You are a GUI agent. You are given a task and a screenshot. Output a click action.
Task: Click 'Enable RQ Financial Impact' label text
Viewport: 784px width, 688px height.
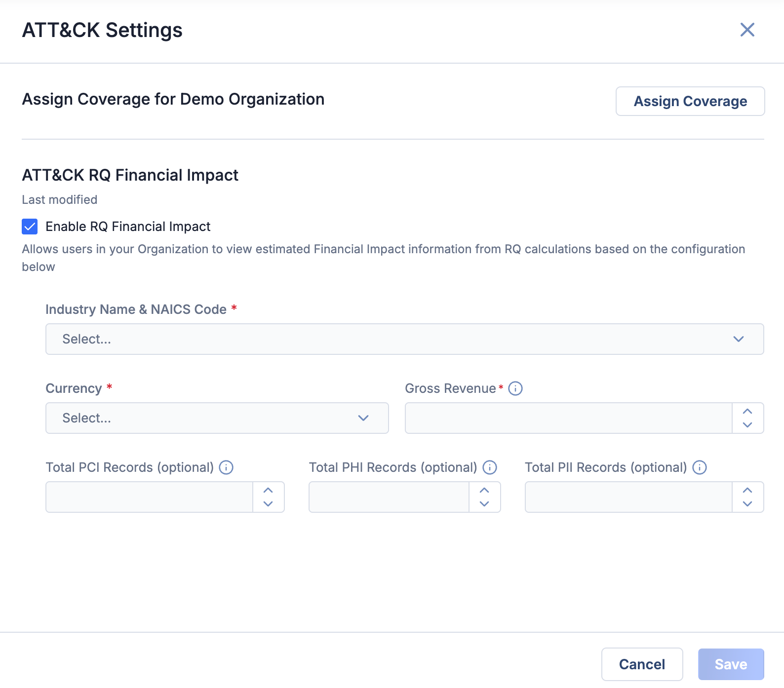[x=128, y=227]
